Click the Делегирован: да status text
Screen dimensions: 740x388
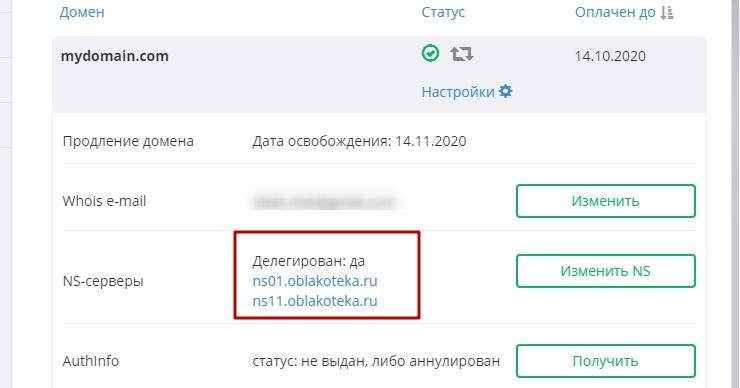[309, 261]
